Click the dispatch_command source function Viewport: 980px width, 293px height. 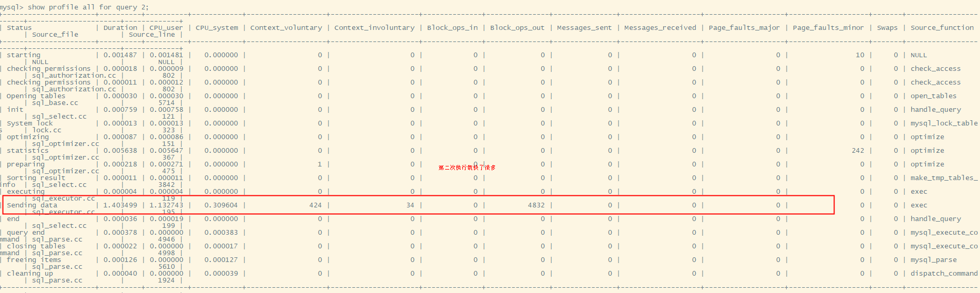tap(944, 274)
